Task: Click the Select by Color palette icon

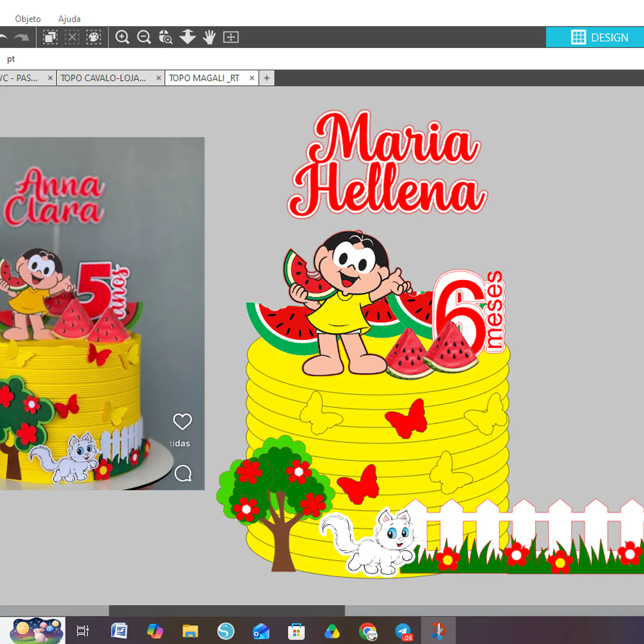Action: 94,37
